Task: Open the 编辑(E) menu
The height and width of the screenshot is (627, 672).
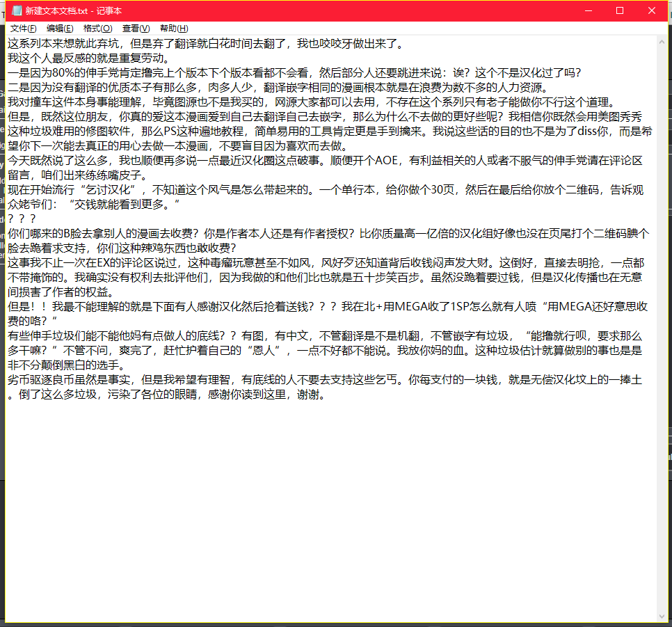Action: coord(60,28)
